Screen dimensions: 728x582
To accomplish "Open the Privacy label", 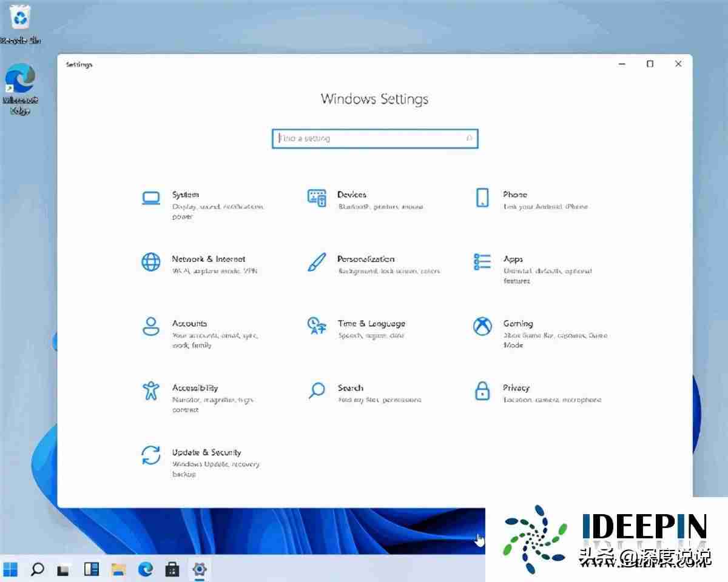I will tap(516, 388).
